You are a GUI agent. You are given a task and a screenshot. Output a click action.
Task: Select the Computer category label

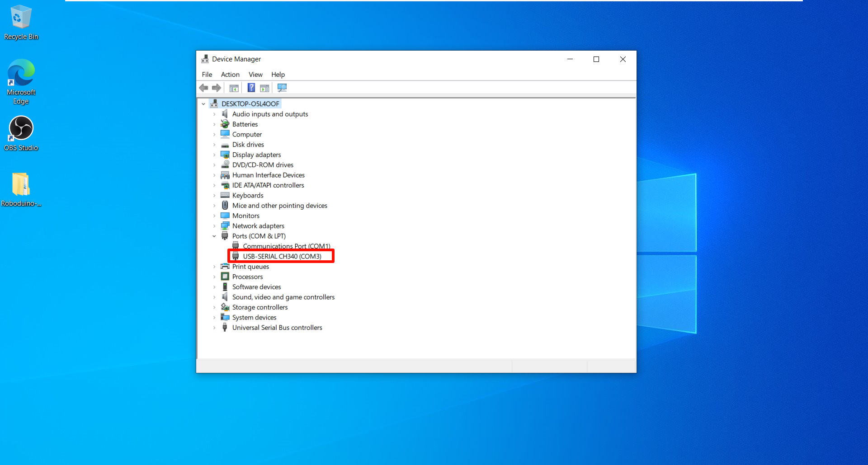(247, 134)
